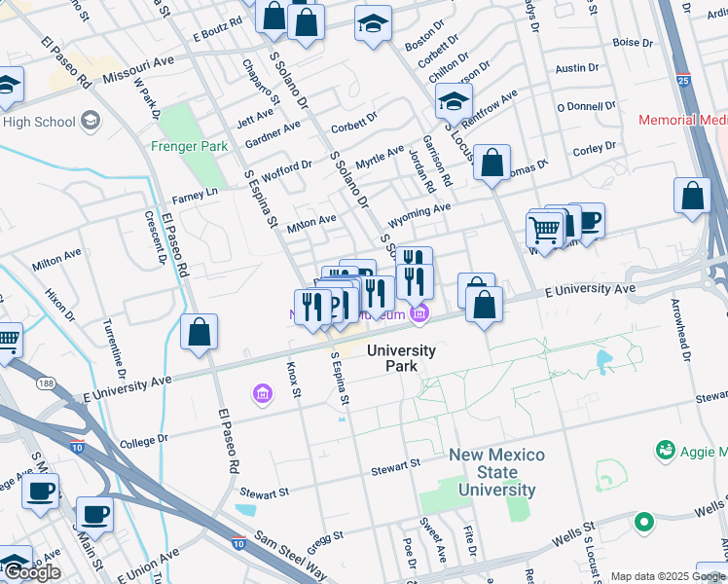
Task: Open the shopping cart marker on far left edge
Action: (x=7, y=343)
